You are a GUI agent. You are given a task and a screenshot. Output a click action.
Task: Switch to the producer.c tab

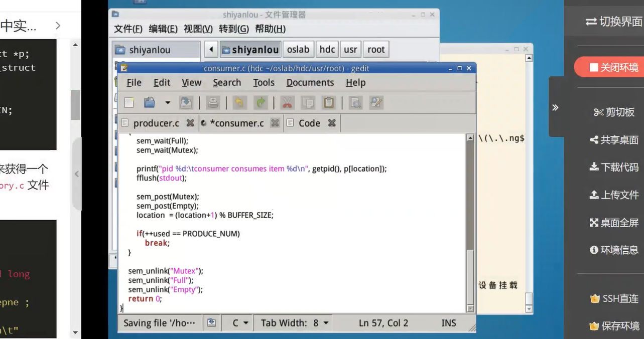[x=156, y=123]
